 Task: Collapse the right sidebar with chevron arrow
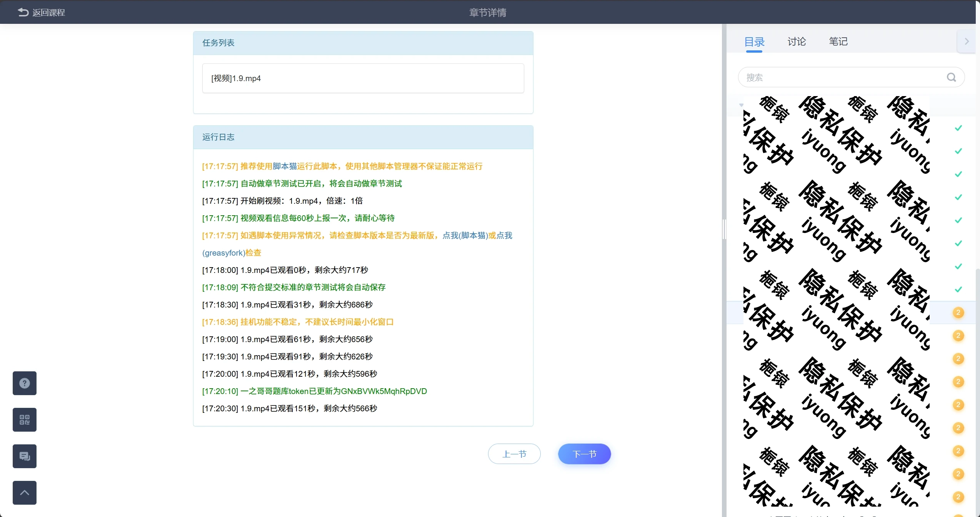(x=967, y=42)
